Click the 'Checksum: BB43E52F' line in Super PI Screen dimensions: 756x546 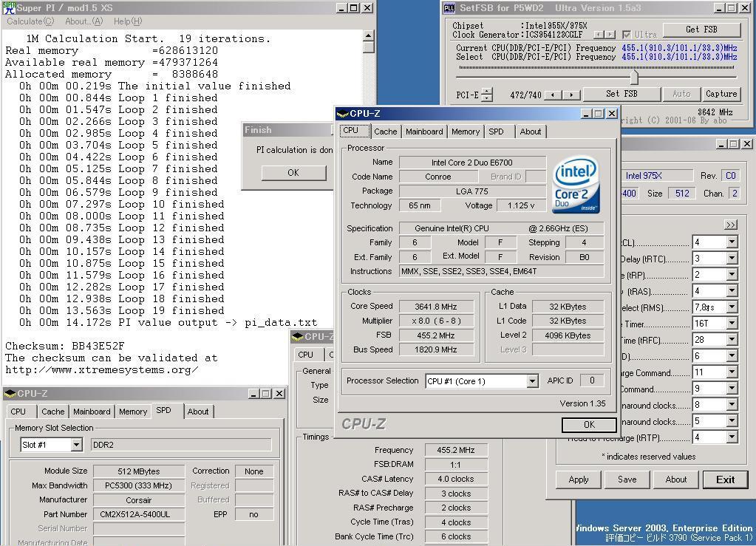click(65, 346)
